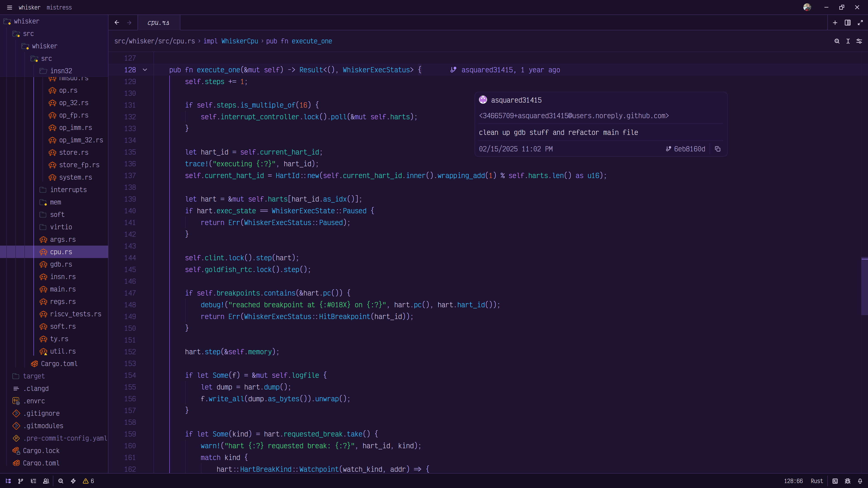868x488 pixels.
Task: Click the lightning bolt status icon
Action: click(73, 481)
